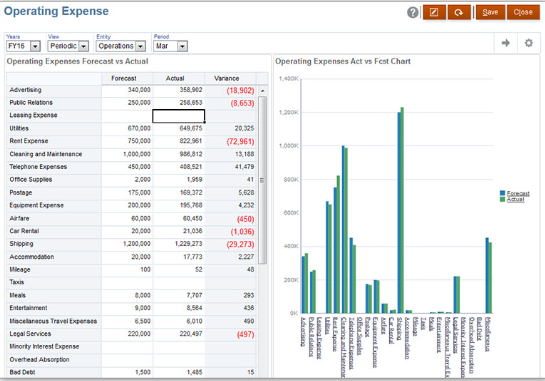
Task: Click the green Actual legend square
Action: [x=502, y=199]
